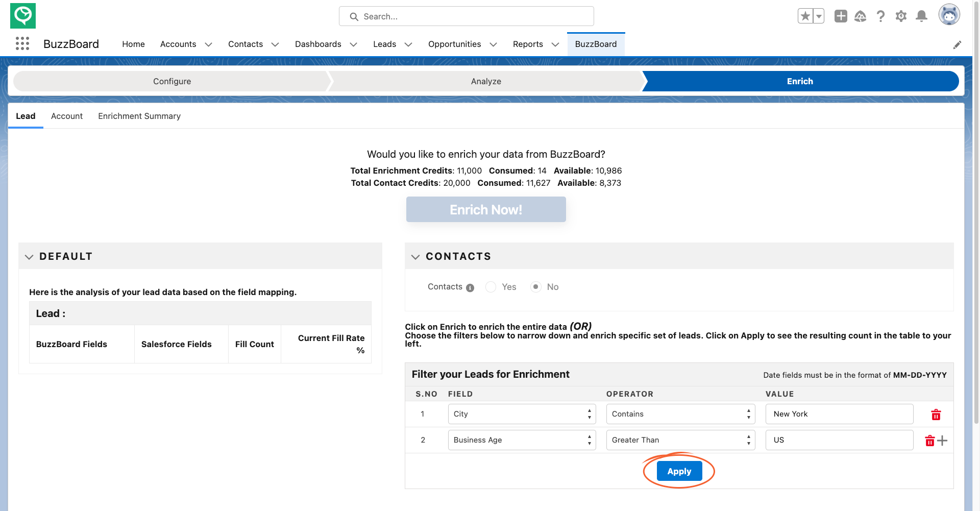Screen dimensions: 980x511
Task: Click the Favorites star icon
Action: point(805,16)
